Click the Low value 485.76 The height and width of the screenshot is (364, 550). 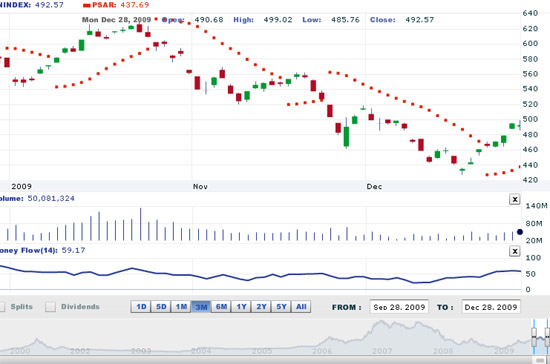coord(346,20)
